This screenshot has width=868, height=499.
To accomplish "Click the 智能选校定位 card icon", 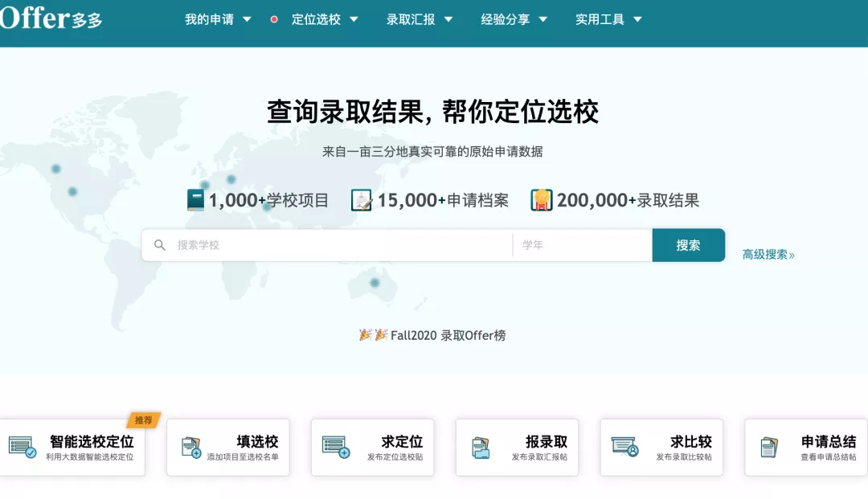I will [22, 447].
